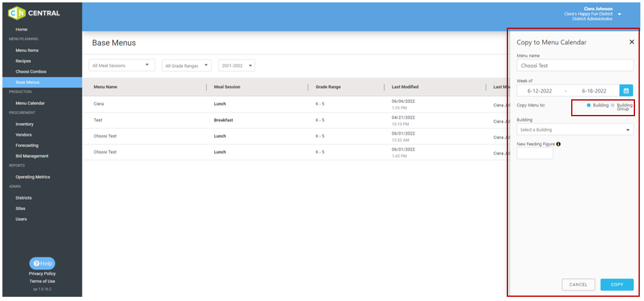Sort by Menu Name column header
Image resolution: width=644 pixels, height=301 pixels.
click(105, 87)
